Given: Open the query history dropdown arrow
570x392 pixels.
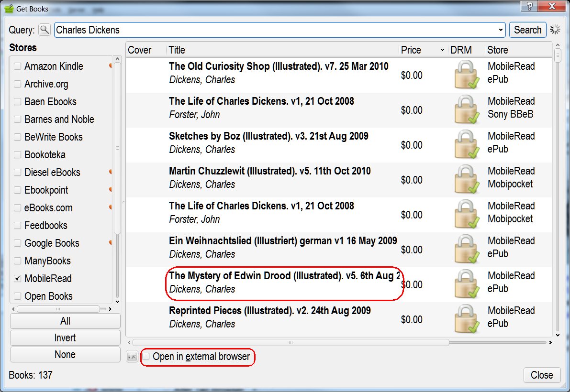Looking at the screenshot, I should tap(501, 30).
